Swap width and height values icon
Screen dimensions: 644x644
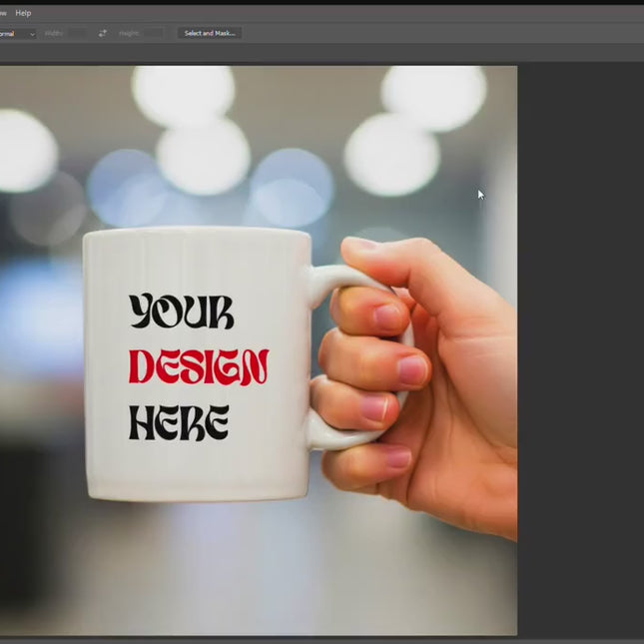pyautogui.click(x=103, y=33)
